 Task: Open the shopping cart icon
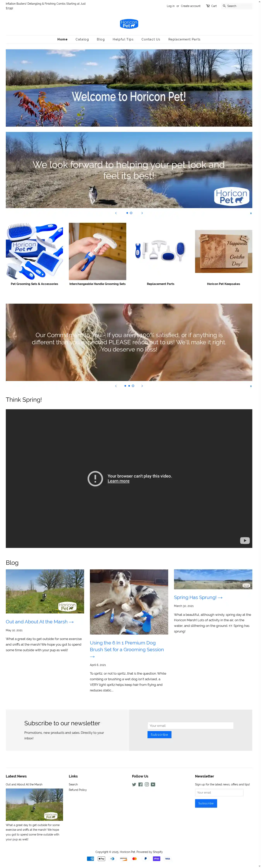coord(208,6)
